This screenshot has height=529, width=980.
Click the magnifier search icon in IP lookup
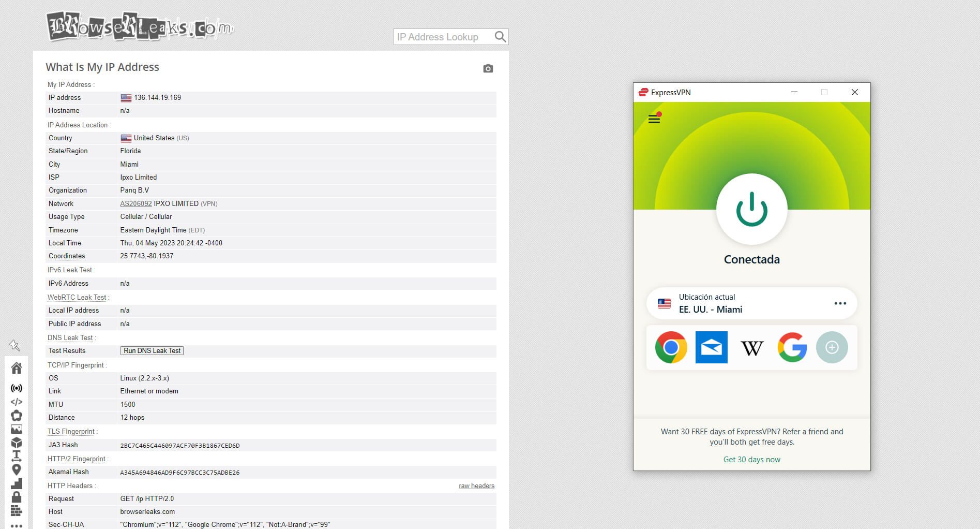[500, 37]
